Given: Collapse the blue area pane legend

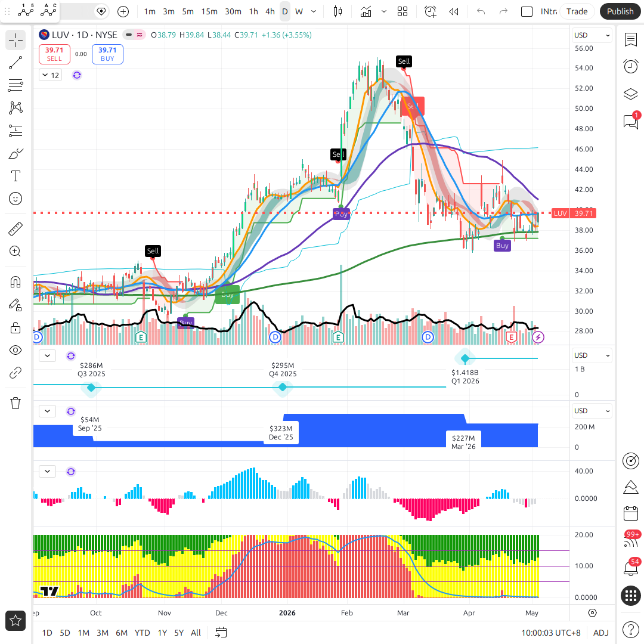Looking at the screenshot, I should pos(48,411).
